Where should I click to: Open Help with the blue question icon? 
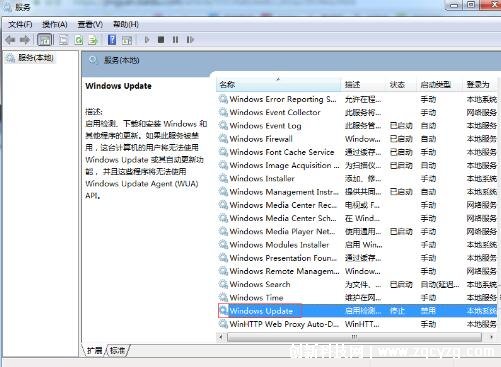(x=112, y=40)
